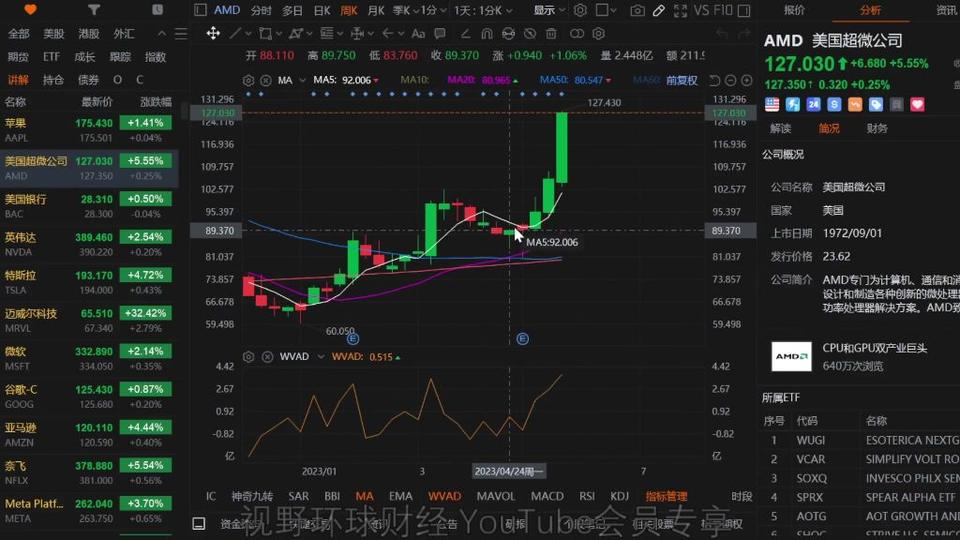Click the SOXQ ETF row
Screen dimensions: 960x540
(860, 478)
